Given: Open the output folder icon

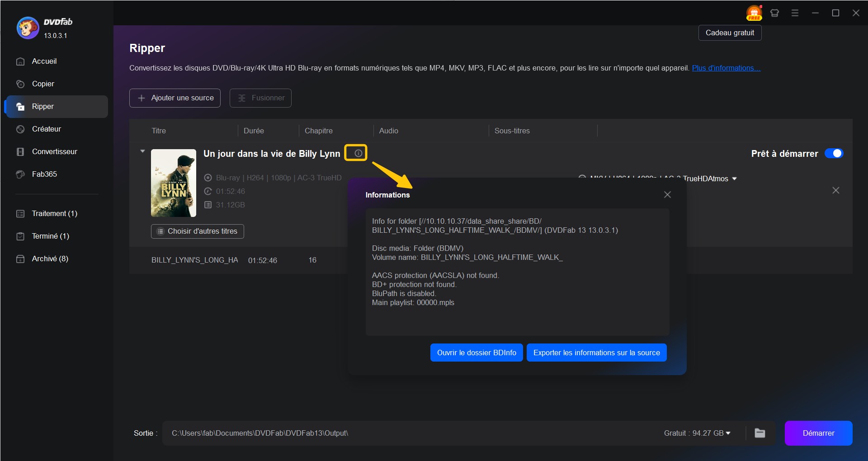Looking at the screenshot, I should click(760, 433).
